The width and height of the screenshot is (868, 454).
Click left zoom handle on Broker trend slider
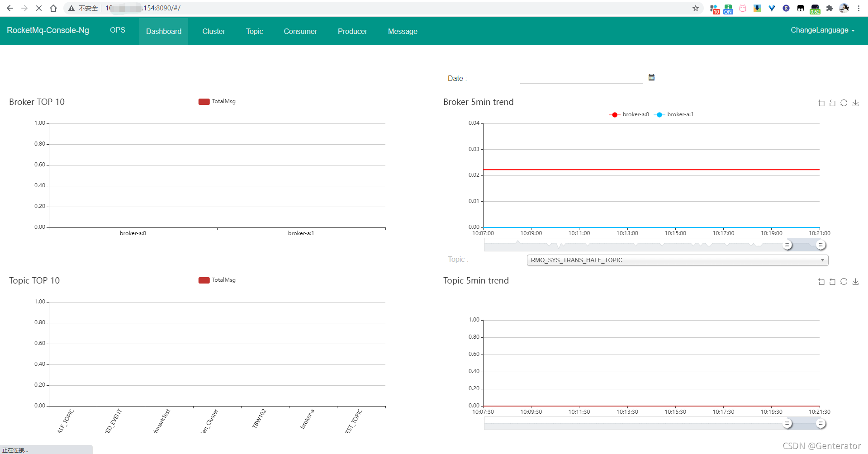pos(787,245)
